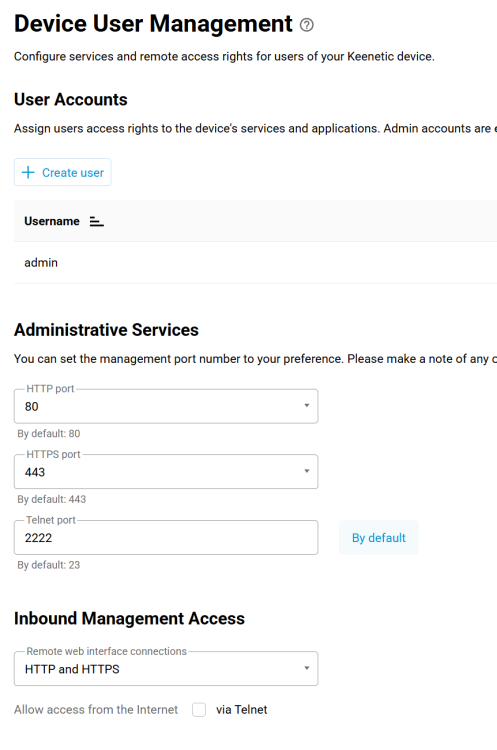Click the plus icon in Create user
Image resolution: width=497 pixels, height=750 pixels.
point(28,172)
